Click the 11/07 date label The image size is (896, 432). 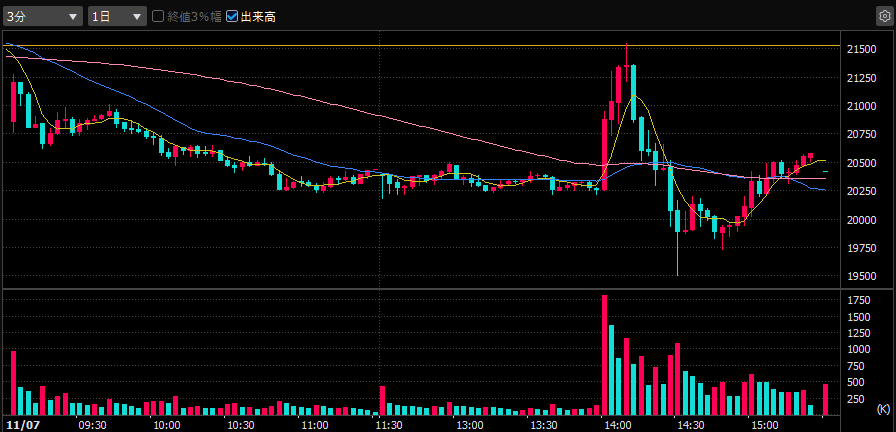pyautogui.click(x=20, y=425)
